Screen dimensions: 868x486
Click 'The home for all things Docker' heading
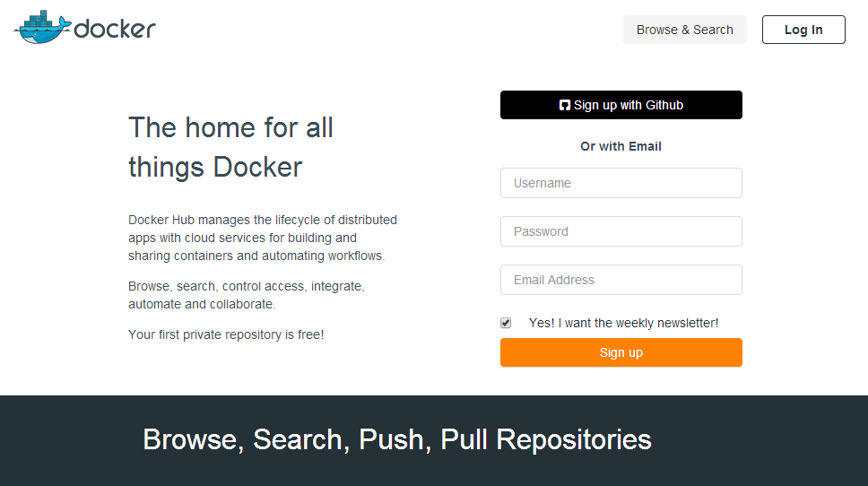point(230,147)
